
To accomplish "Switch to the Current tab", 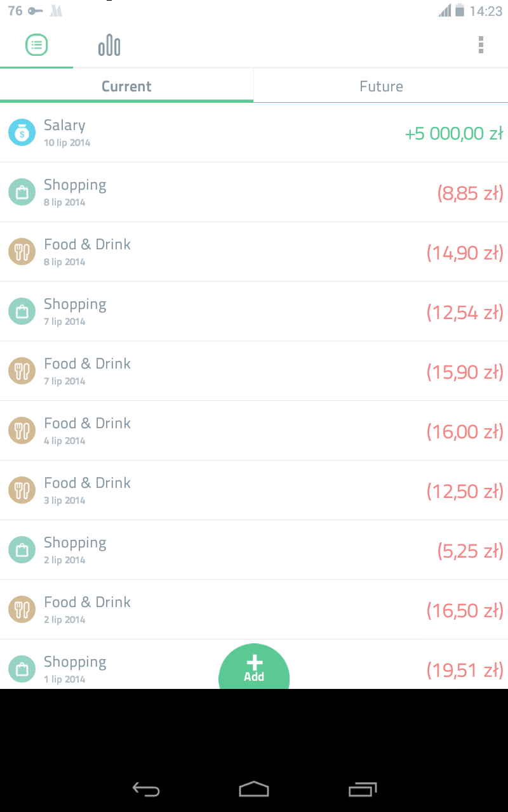I will click(x=126, y=86).
